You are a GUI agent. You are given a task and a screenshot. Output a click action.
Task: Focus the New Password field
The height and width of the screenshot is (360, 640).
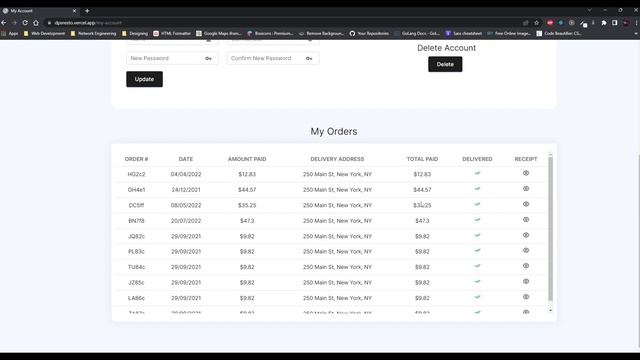click(172, 58)
